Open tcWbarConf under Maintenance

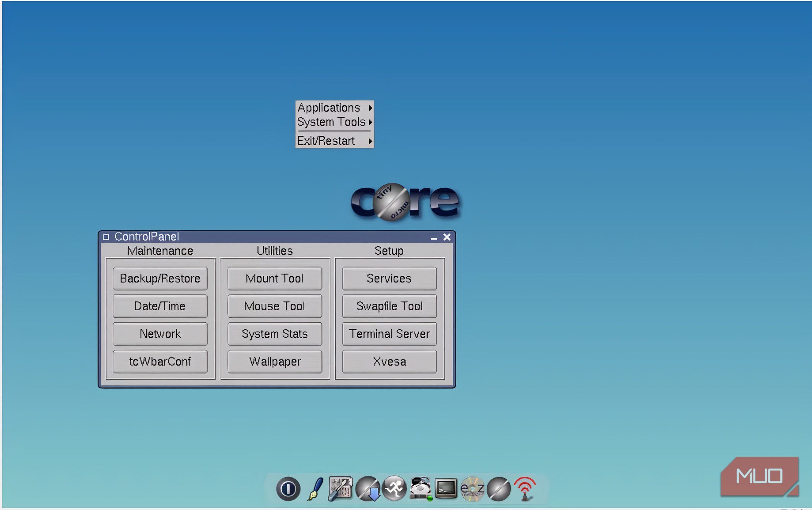[160, 361]
